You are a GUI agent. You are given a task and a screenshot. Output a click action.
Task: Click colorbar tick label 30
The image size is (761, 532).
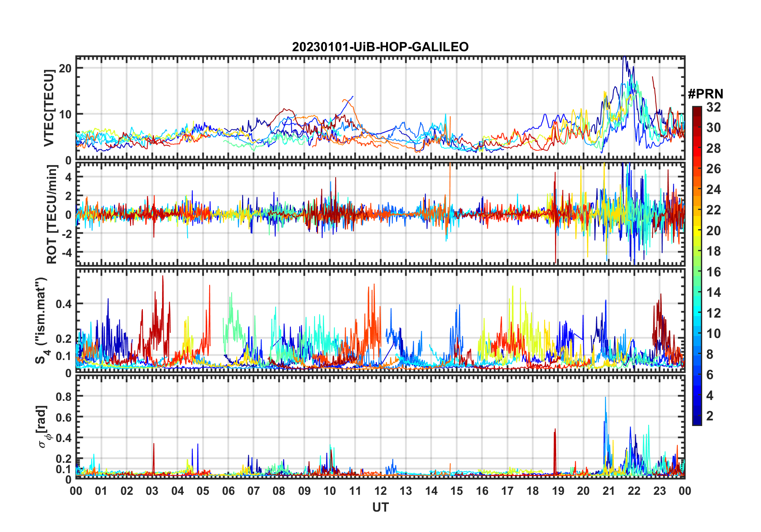pyautogui.click(x=713, y=128)
